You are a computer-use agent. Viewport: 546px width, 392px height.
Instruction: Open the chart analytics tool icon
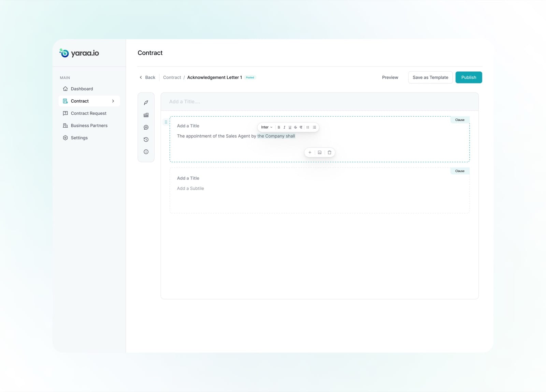[146, 127]
